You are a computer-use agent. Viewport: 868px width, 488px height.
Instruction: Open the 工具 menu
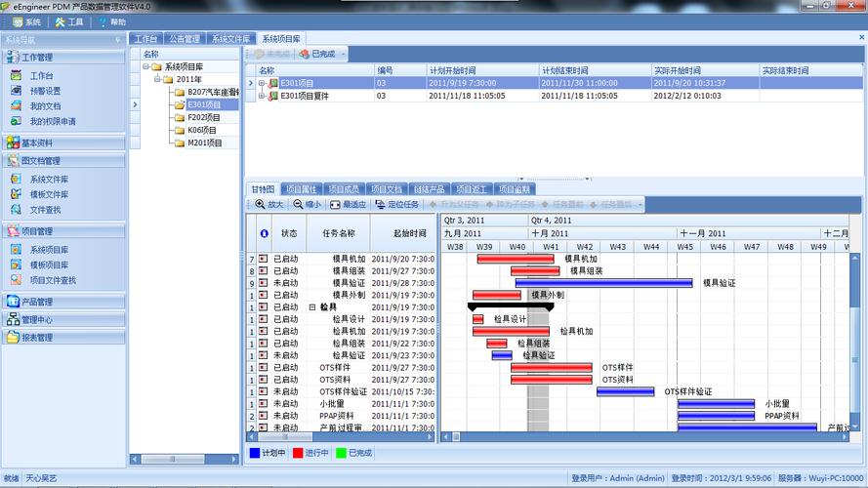[x=70, y=21]
